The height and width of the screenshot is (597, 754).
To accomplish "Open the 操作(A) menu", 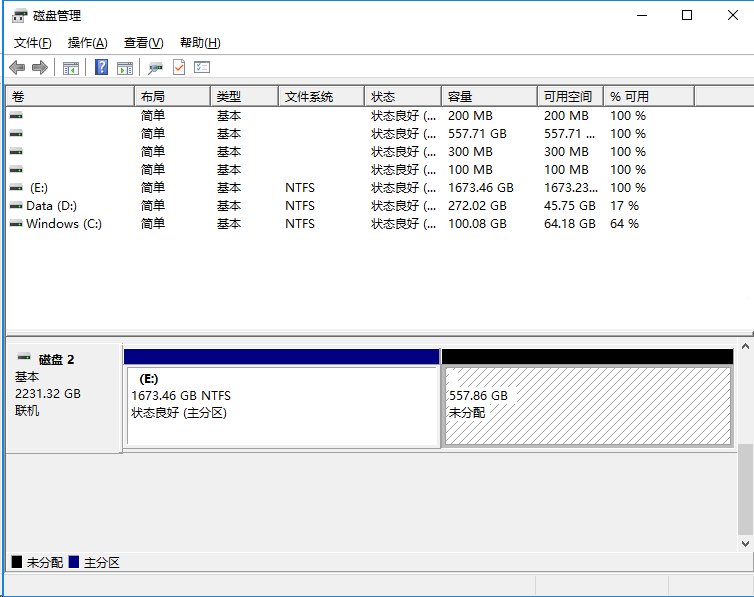I will (87, 43).
